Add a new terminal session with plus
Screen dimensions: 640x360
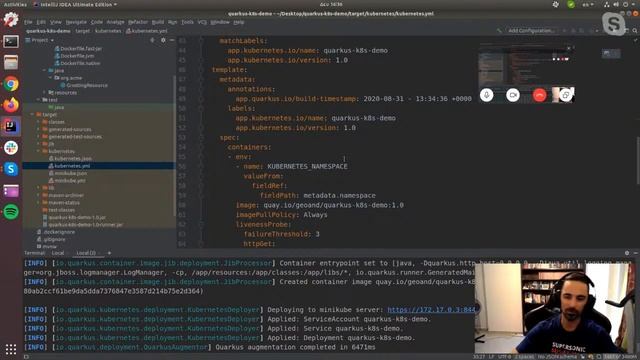pos(109,253)
